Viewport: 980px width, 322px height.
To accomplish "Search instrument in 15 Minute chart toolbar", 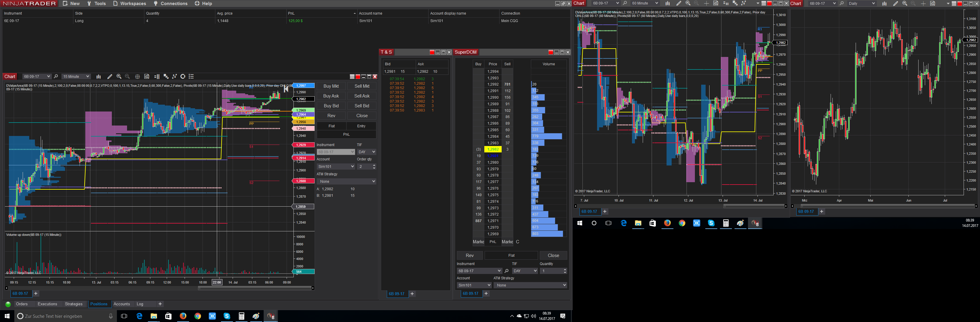I will coord(56,76).
